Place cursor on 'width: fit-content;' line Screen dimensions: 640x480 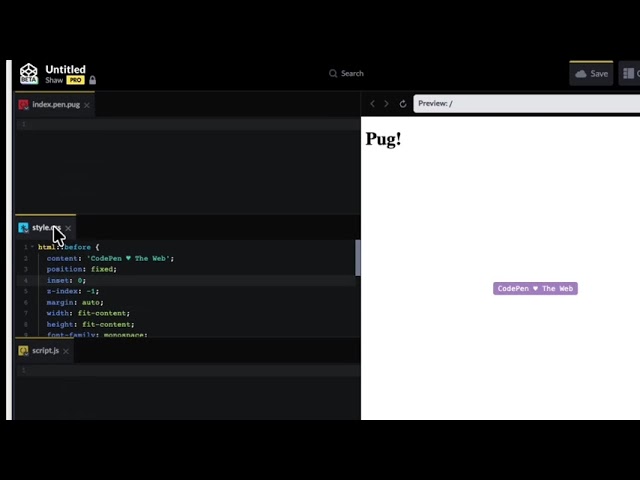(88, 313)
